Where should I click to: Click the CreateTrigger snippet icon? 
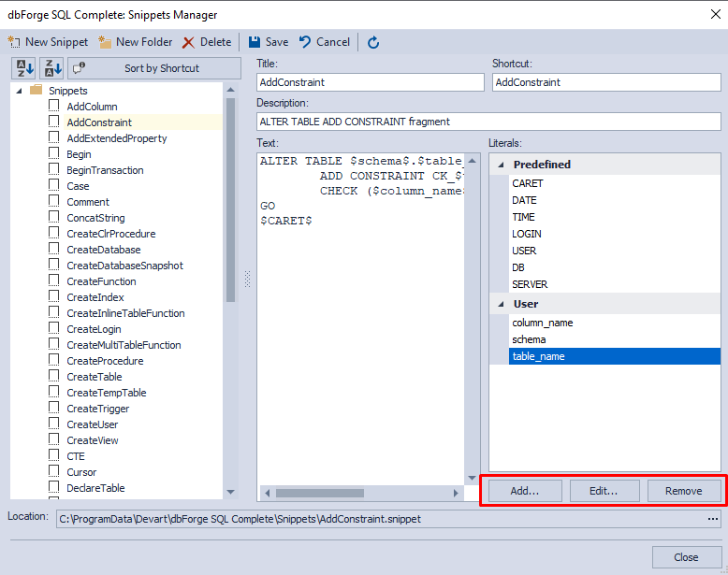(x=54, y=408)
